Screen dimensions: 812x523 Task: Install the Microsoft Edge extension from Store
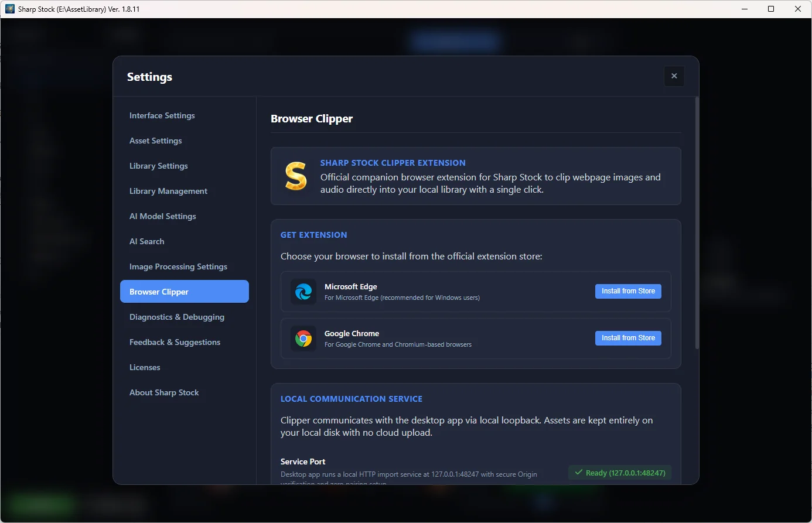point(628,291)
